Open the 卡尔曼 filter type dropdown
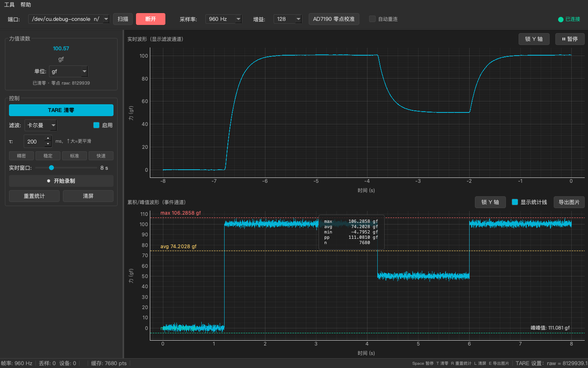Viewport: 588px width, 368px height. (41, 125)
